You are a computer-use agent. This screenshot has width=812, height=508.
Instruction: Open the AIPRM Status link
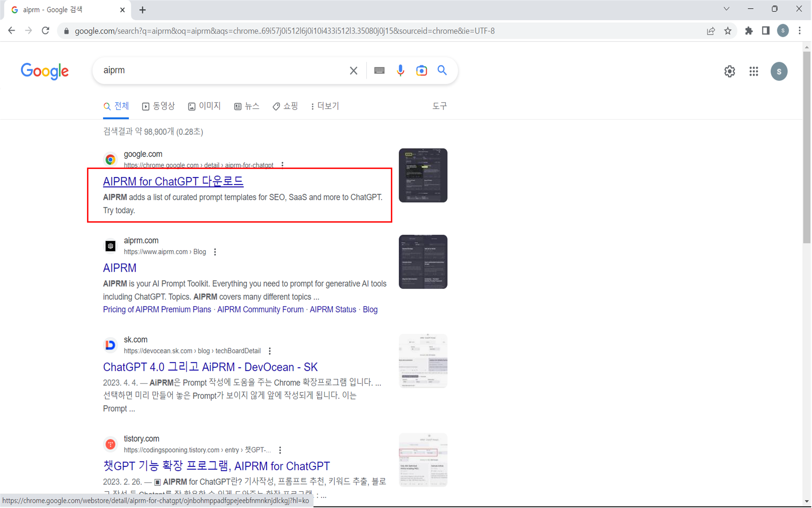pos(333,310)
